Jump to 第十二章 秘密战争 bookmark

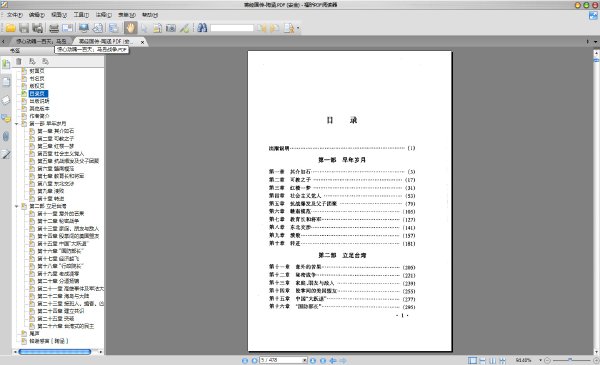pos(58,221)
